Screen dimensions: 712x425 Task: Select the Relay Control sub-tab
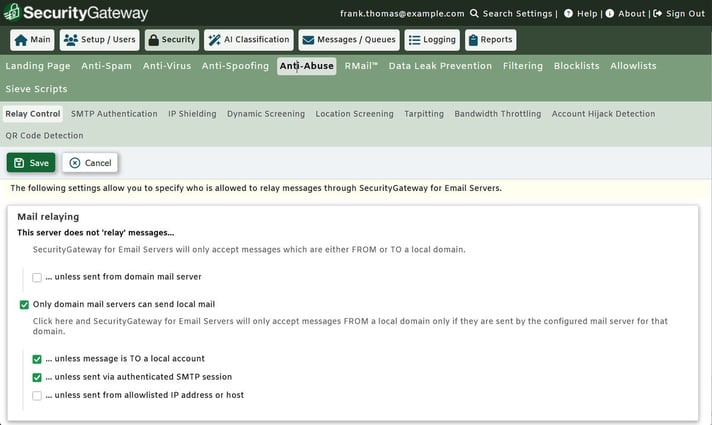click(33, 114)
